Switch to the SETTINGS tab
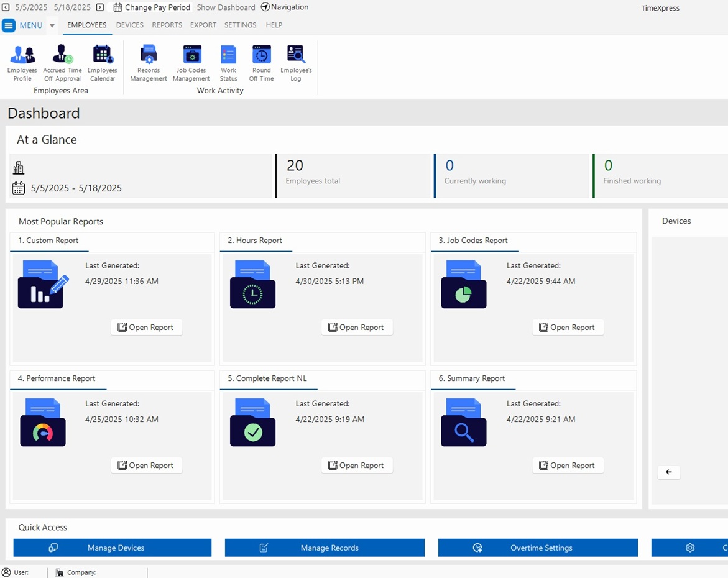728x578 pixels. [240, 25]
